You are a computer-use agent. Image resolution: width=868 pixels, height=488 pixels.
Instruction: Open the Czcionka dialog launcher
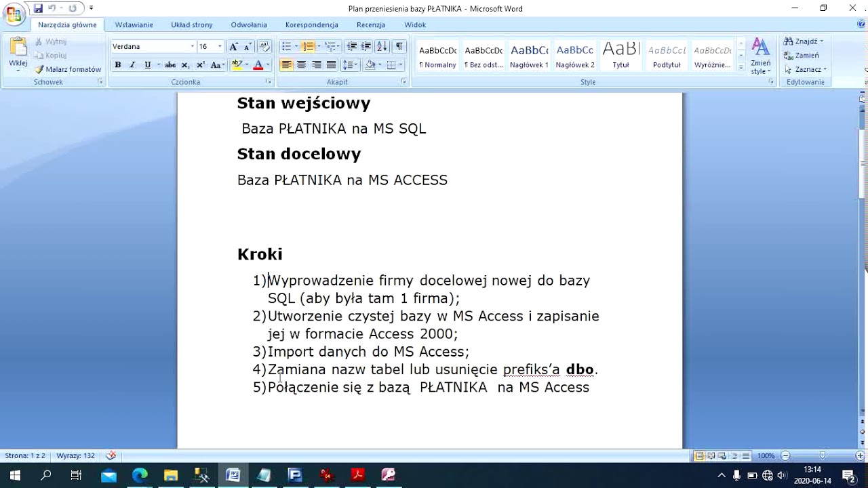tap(269, 81)
